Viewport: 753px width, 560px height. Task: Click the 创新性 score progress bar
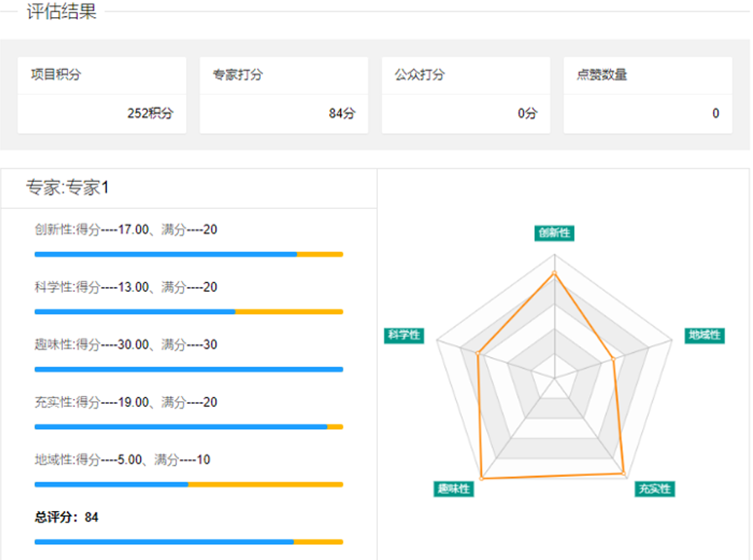pyautogui.click(x=189, y=254)
